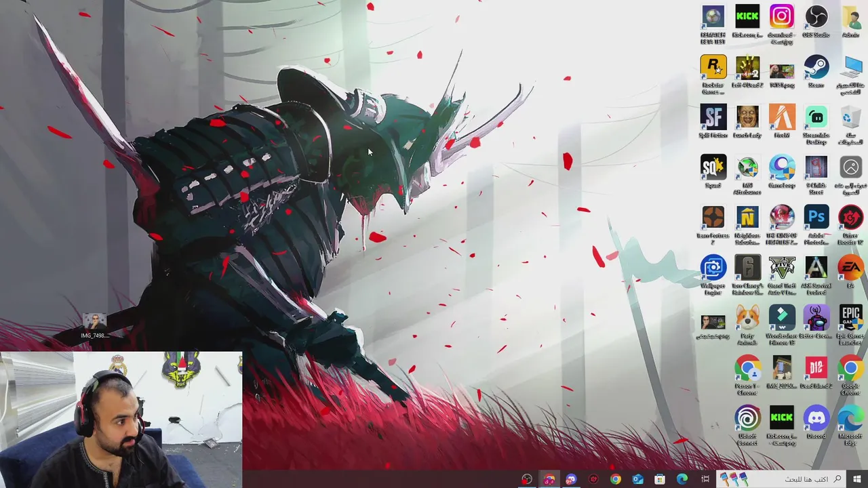The width and height of the screenshot is (868, 488).
Task: Launch the Squad game shortcut
Action: 713,171
